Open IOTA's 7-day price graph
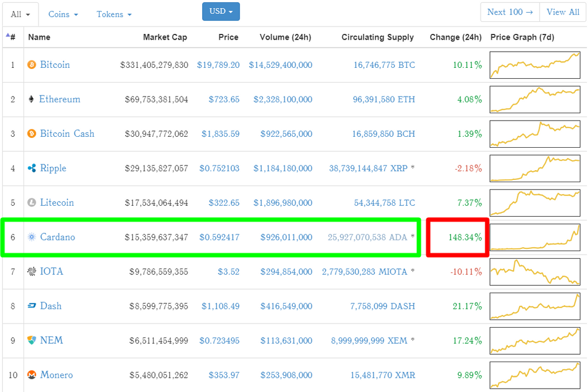The width and height of the screenshot is (588, 392). click(x=535, y=271)
